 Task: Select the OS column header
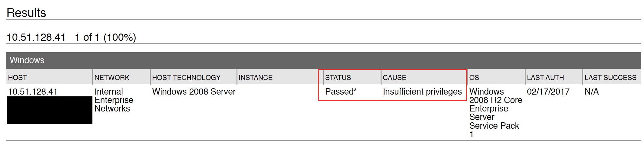click(474, 78)
